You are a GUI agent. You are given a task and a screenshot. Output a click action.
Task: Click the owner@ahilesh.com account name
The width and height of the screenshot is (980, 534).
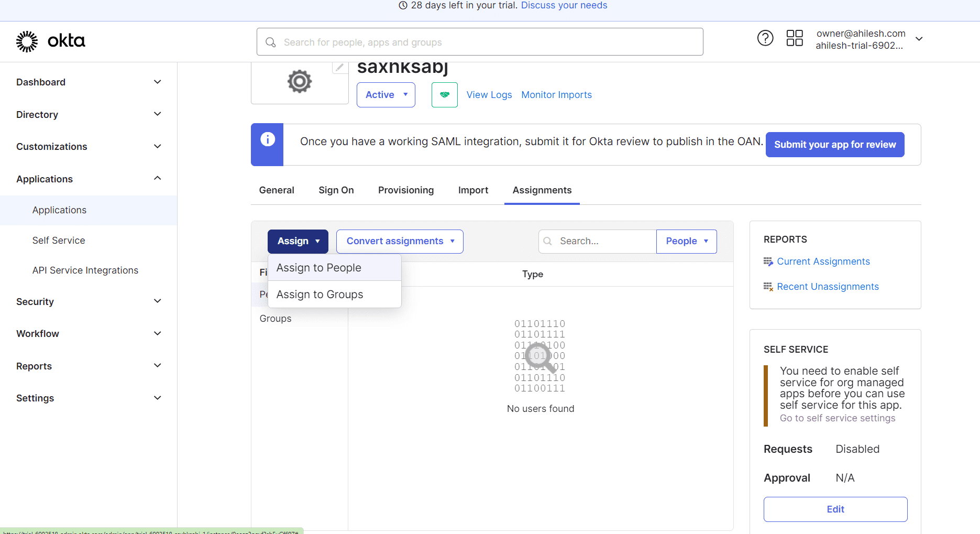coord(861,34)
